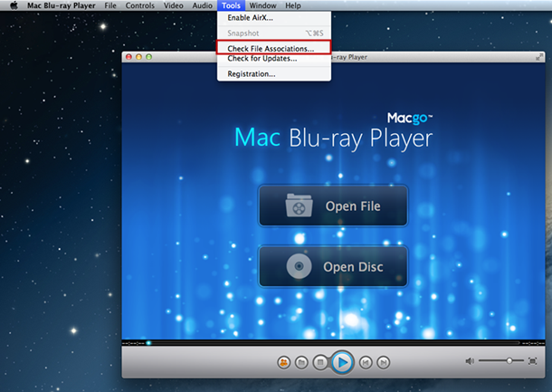Minimize the player window with yellow button
552x392 pixels.
tap(138, 57)
